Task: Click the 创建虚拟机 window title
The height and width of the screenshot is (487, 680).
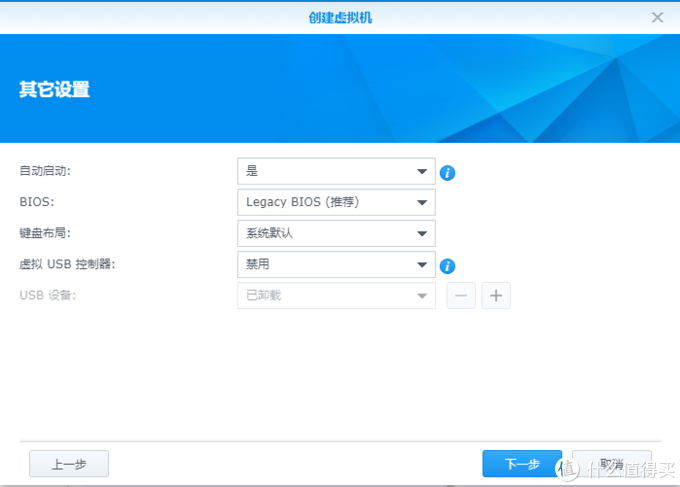Action: pyautogui.click(x=340, y=18)
